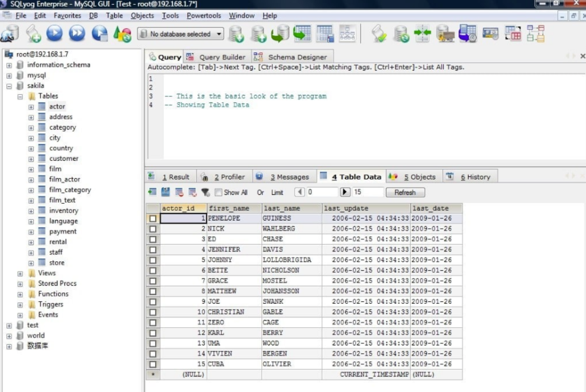This screenshot has width=586, height=392.
Task: Switch to the 3 Messages tab
Action: [283, 177]
